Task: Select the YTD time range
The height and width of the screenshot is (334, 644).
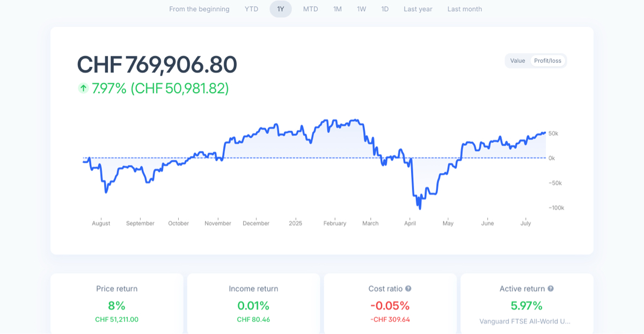Action: [x=252, y=9]
